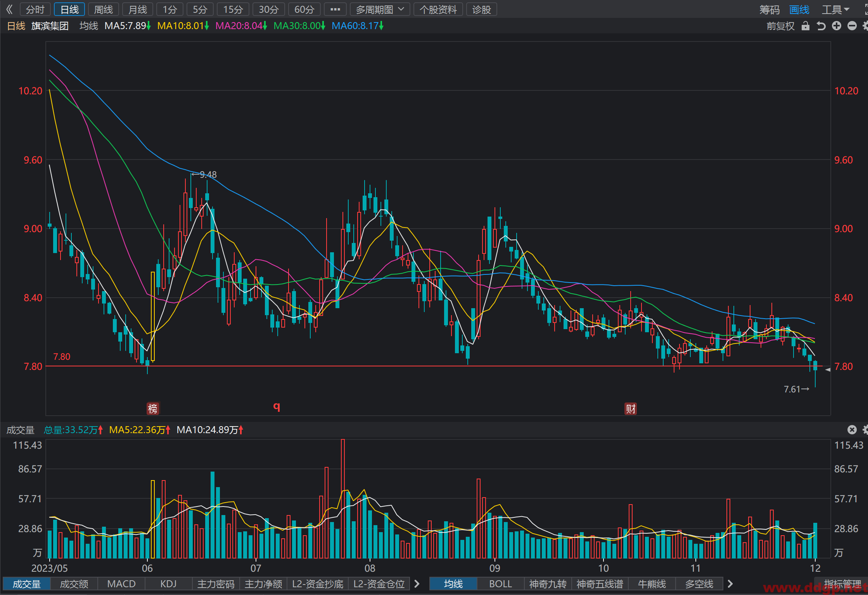The image size is (868, 595).
Task: Toggle 前复权 price adjustment mode
Action: pos(780,26)
